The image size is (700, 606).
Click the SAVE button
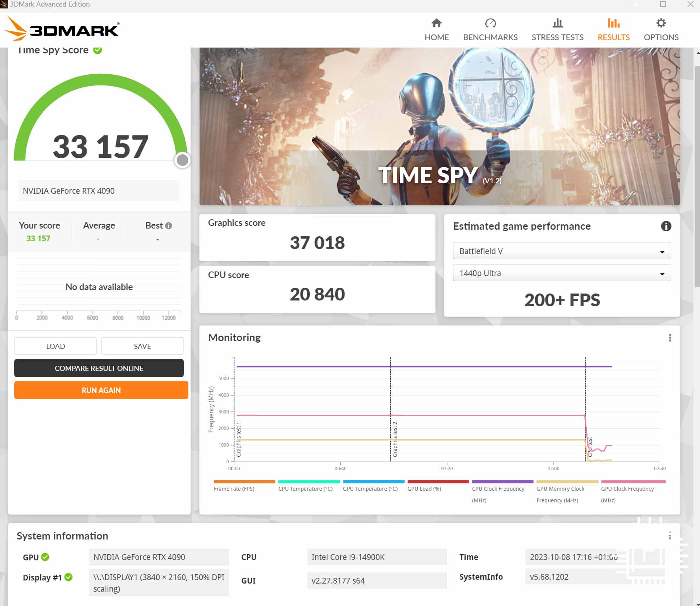(142, 346)
